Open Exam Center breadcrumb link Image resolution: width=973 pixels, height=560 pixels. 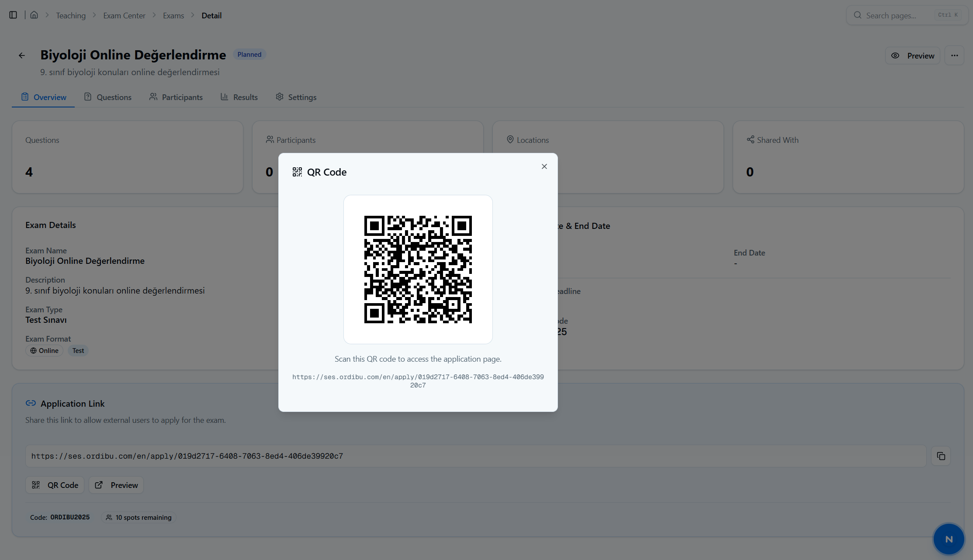pos(124,16)
